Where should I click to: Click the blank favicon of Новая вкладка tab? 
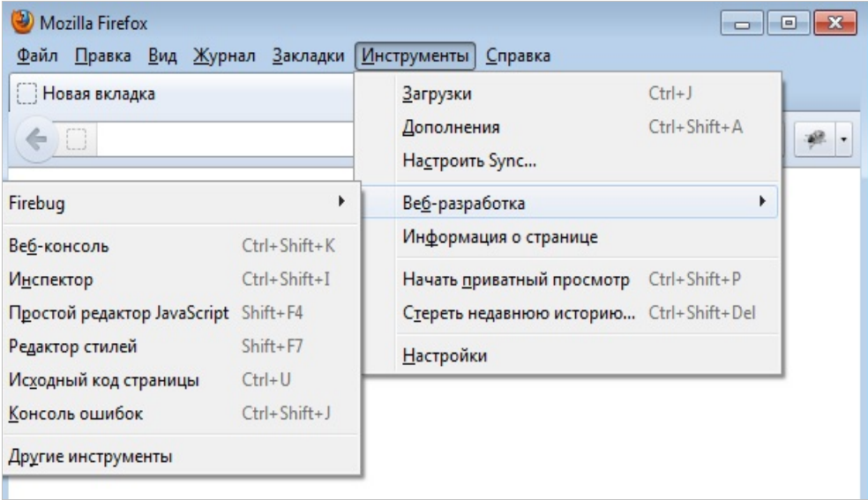coord(27,94)
